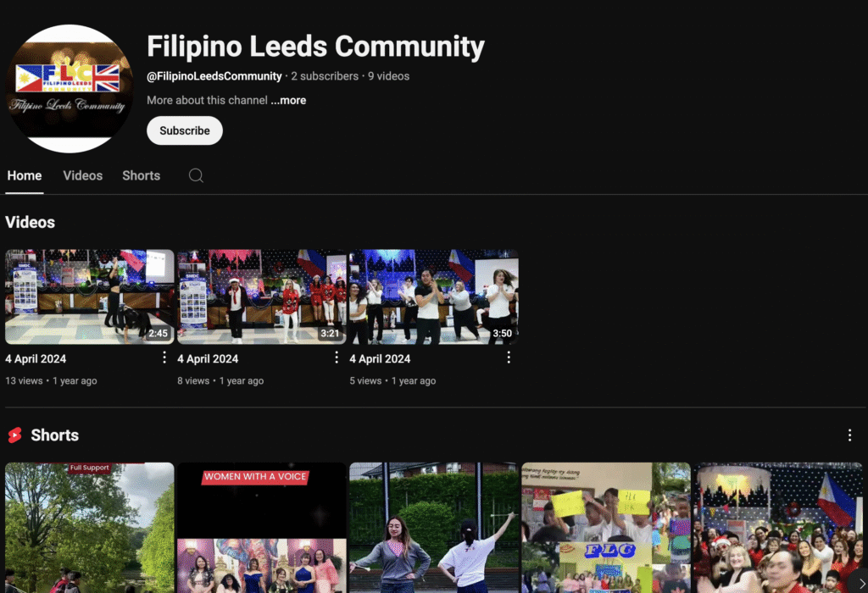
Task: Switch to the Shorts tab
Action: tap(141, 175)
